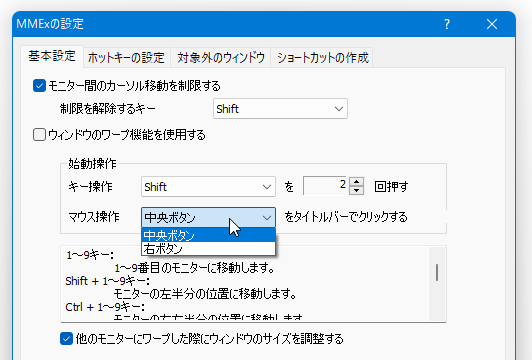Viewport: 532px width, 360px height.
Task: Click the 制限を解除するキー label
Action: [108, 109]
